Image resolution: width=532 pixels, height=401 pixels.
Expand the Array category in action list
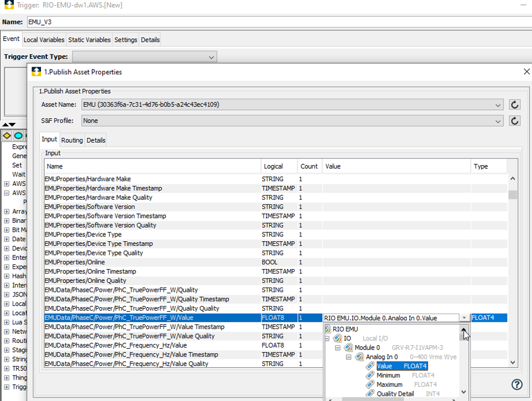[7, 211]
